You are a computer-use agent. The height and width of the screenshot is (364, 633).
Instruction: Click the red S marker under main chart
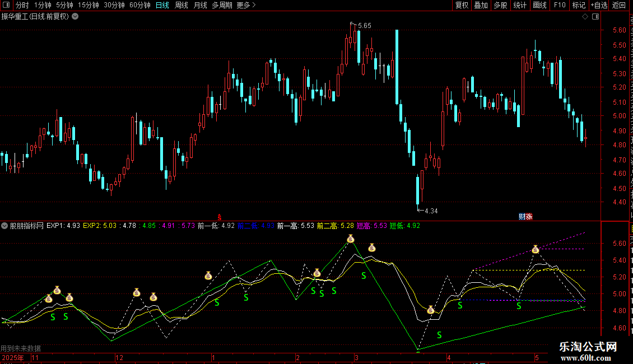(x=220, y=217)
